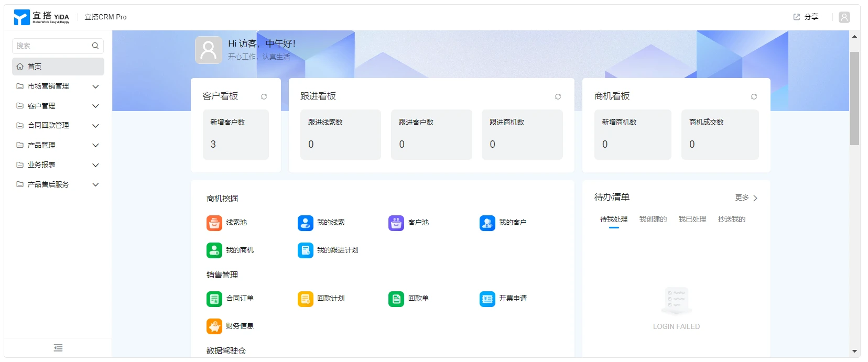Switch to 抄送我的 tab
The height and width of the screenshot is (362, 868).
coord(732,220)
